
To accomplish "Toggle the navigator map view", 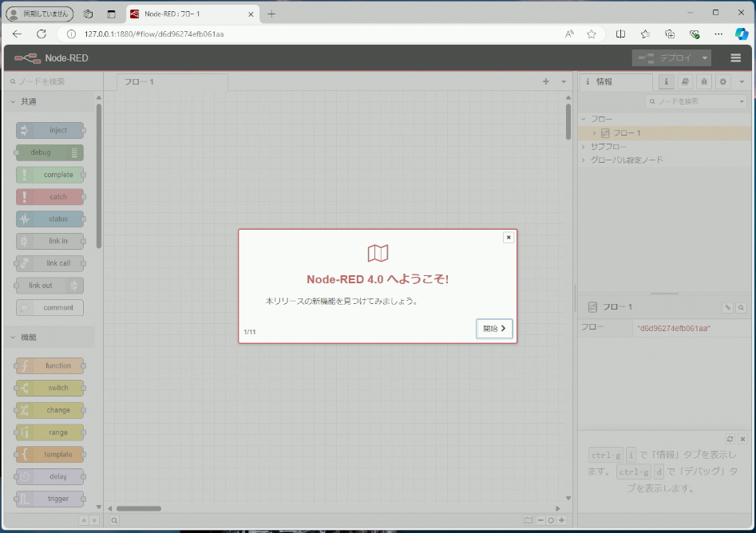I will click(x=528, y=520).
